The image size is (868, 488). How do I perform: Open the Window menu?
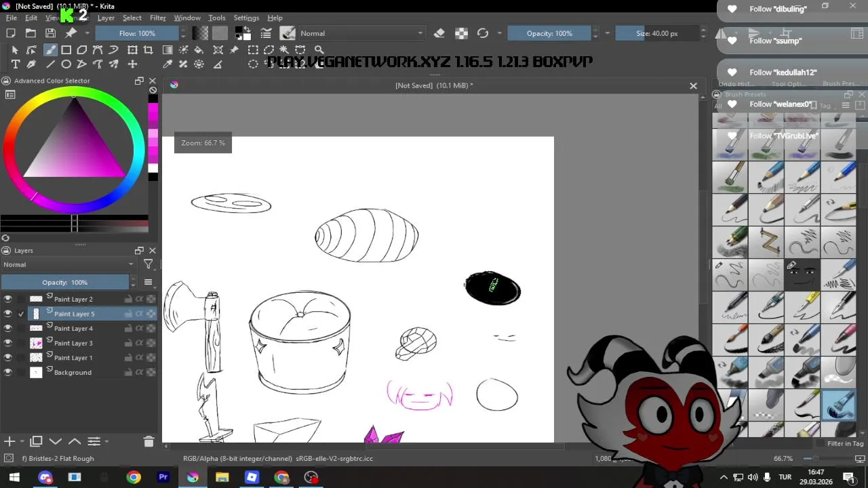tap(187, 18)
